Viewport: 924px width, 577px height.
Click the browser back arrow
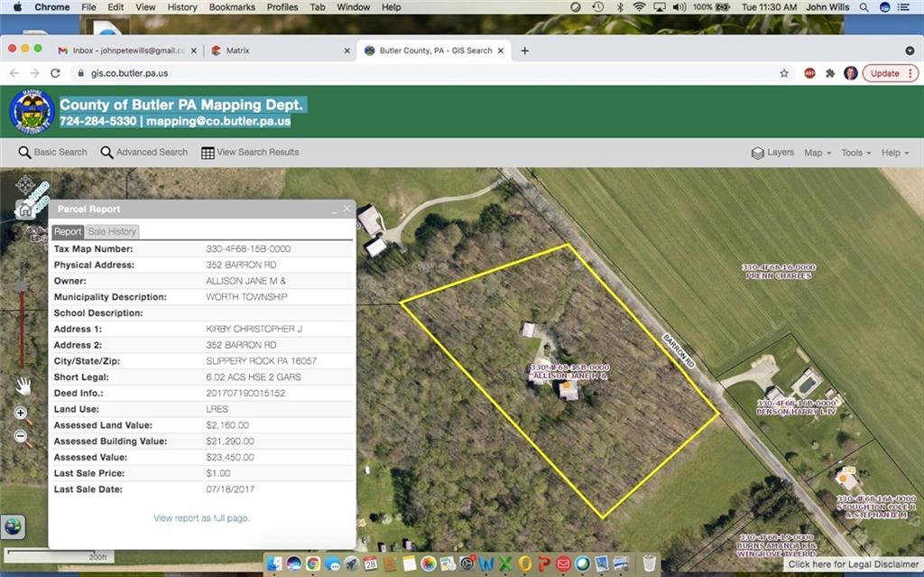point(14,73)
